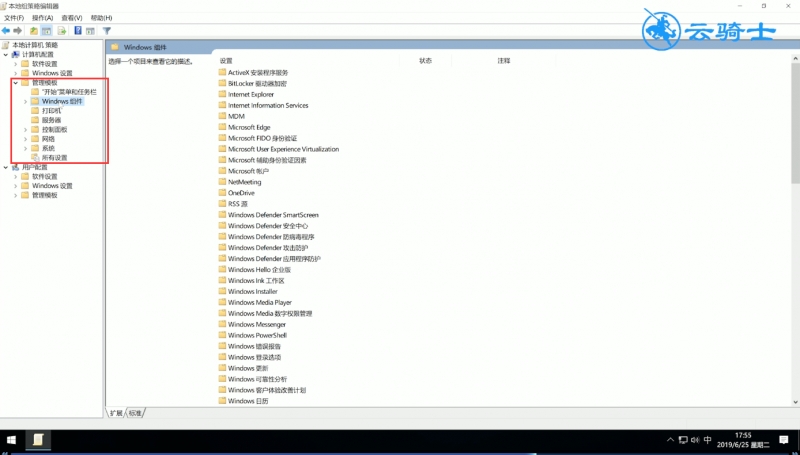Click folder icon beside Internet Explorer

point(222,94)
